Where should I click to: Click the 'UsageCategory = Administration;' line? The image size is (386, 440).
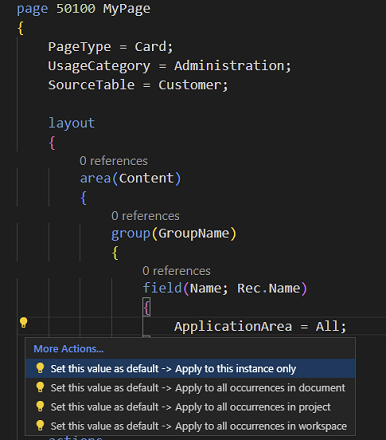tap(169, 66)
